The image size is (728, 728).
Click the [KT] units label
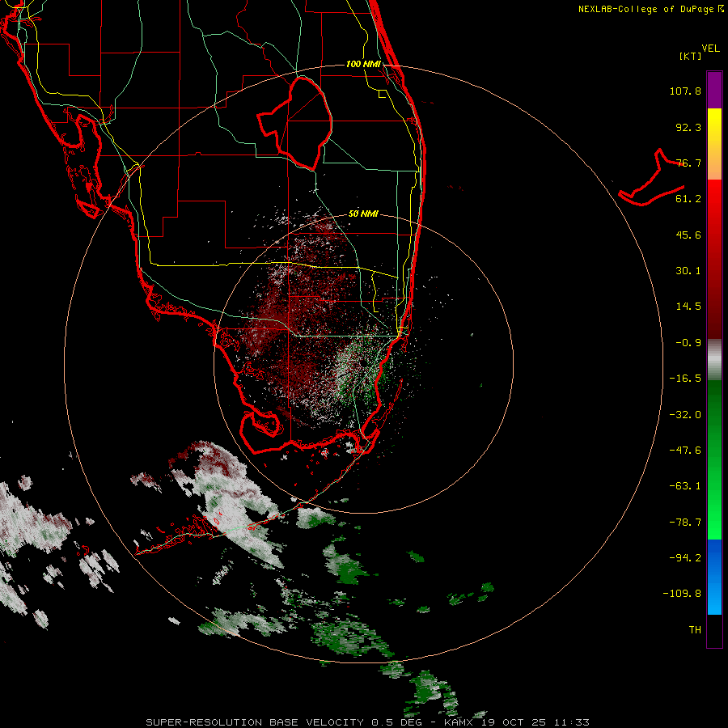691,56
